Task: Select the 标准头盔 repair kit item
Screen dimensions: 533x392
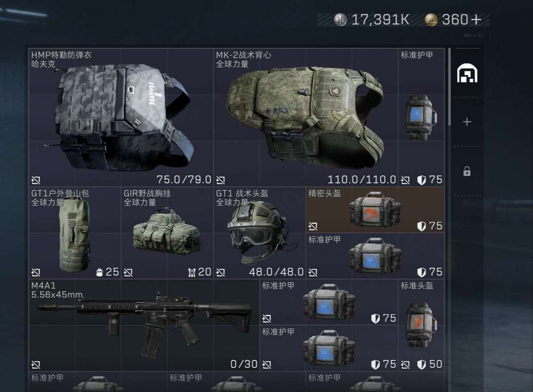Action: pos(421,325)
